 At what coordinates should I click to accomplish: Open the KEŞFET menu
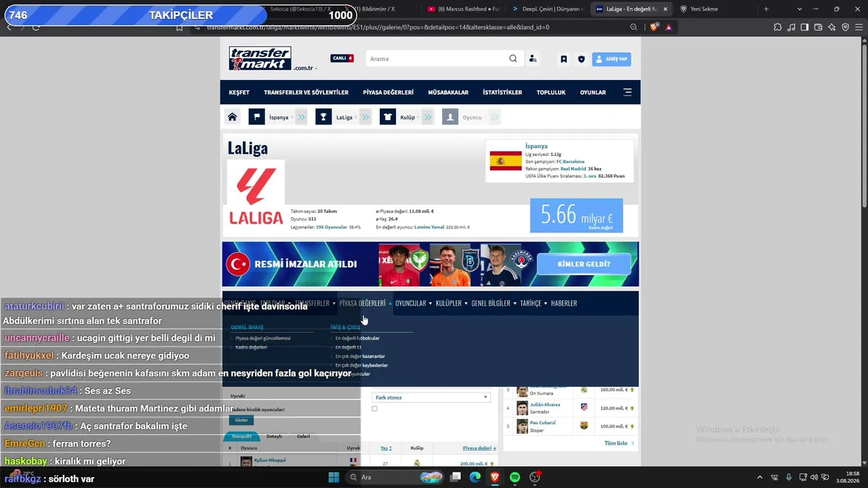239,92
